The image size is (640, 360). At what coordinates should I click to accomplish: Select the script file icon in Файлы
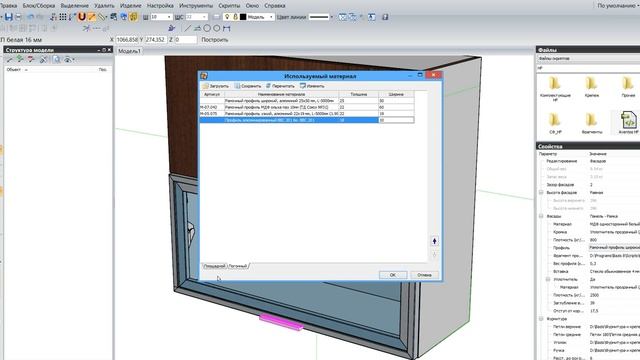628,120
